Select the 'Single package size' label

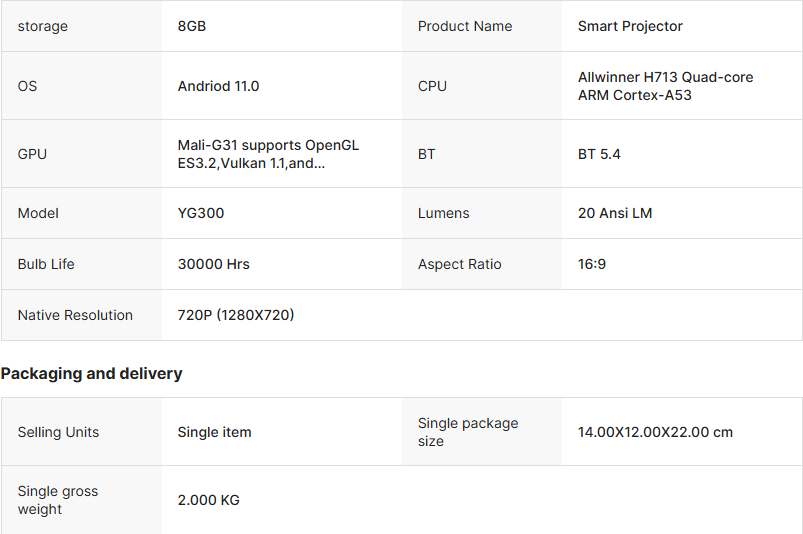click(468, 432)
